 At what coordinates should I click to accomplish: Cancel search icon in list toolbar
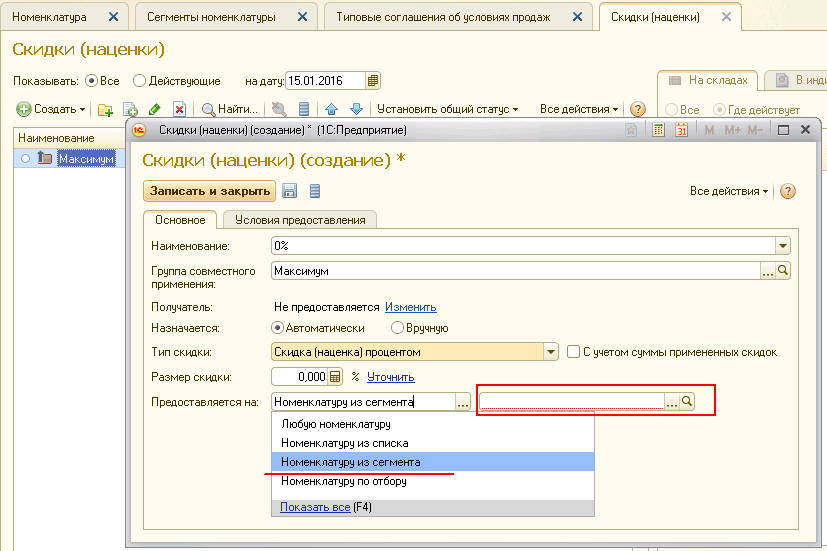pyautogui.click(x=278, y=110)
